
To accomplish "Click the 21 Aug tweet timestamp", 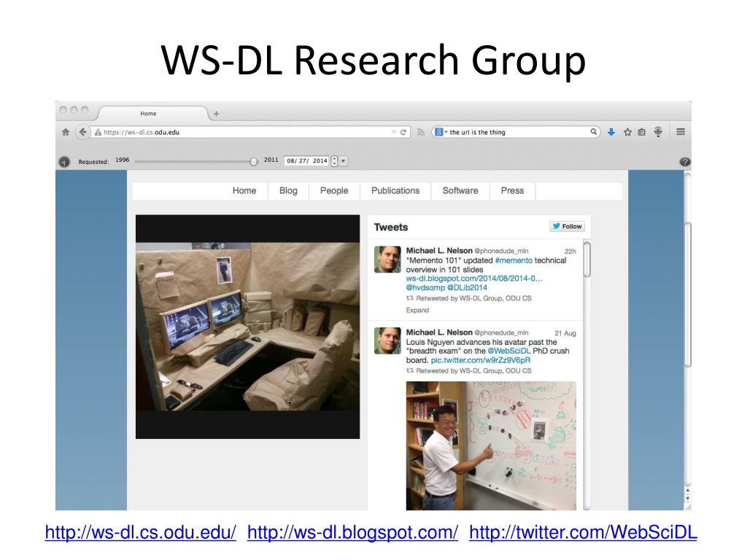I will [x=565, y=333].
